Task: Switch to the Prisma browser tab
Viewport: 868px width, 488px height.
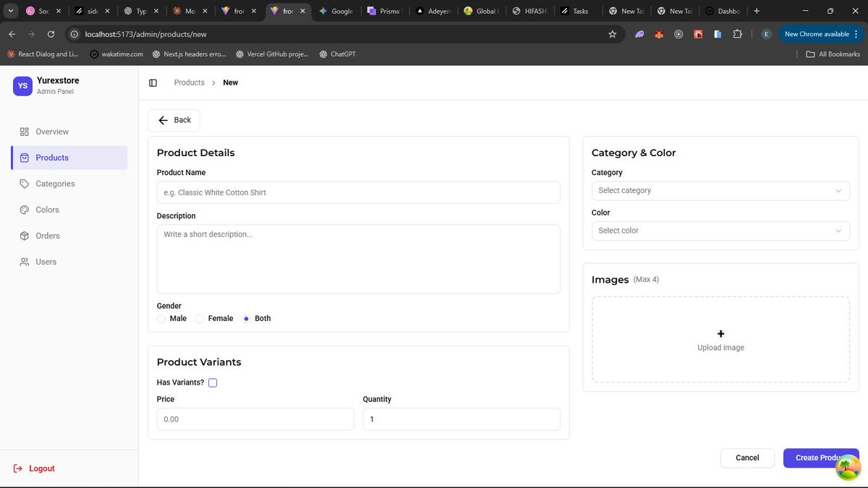Action: click(x=384, y=11)
